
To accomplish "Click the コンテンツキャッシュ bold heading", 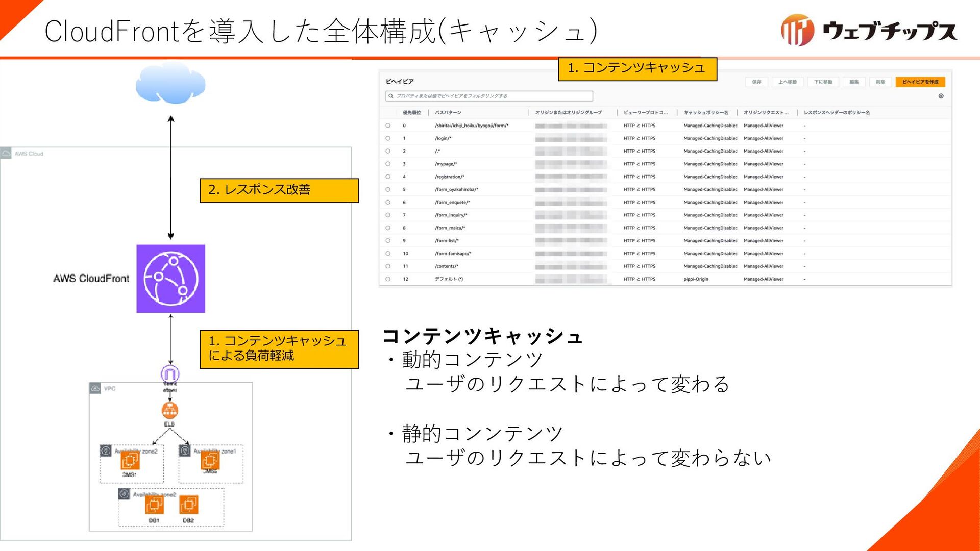I will pos(482,336).
